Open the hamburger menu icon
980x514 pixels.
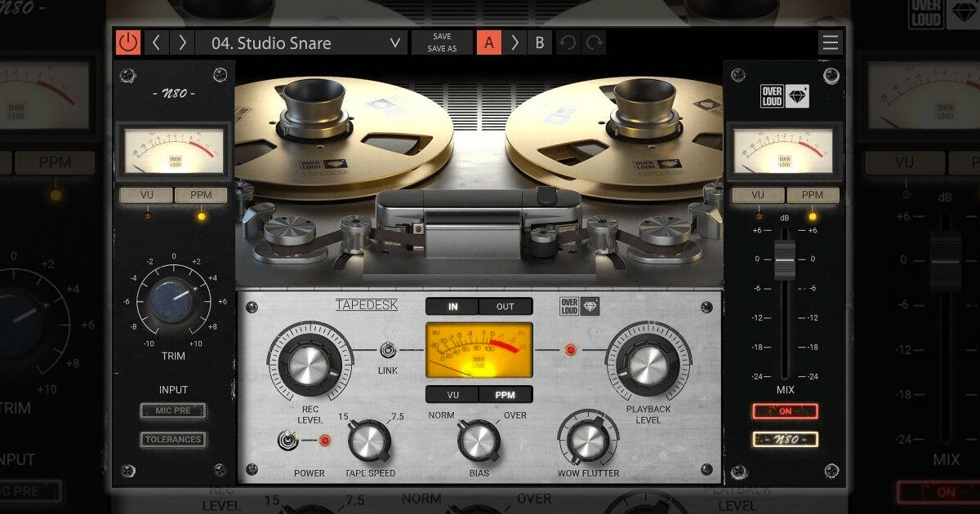(831, 42)
